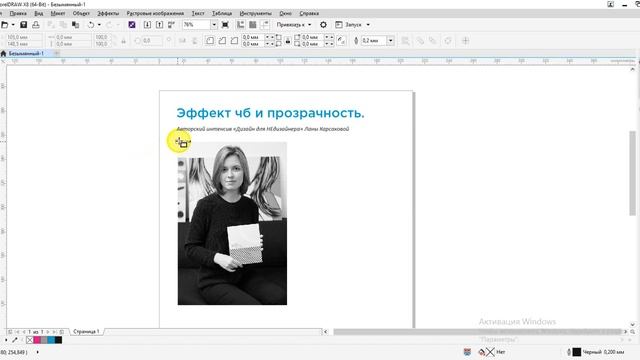Pick the black swatch in document palette

[x=58, y=340]
